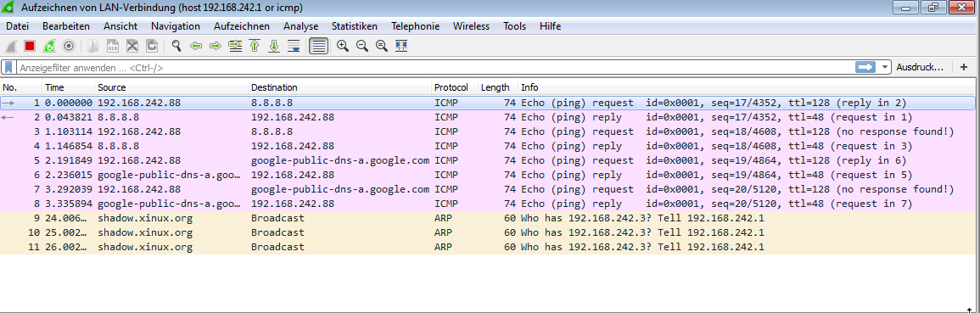The image size is (980, 313).
Task: Jump to the last packet icon
Action: pyautogui.click(x=274, y=46)
